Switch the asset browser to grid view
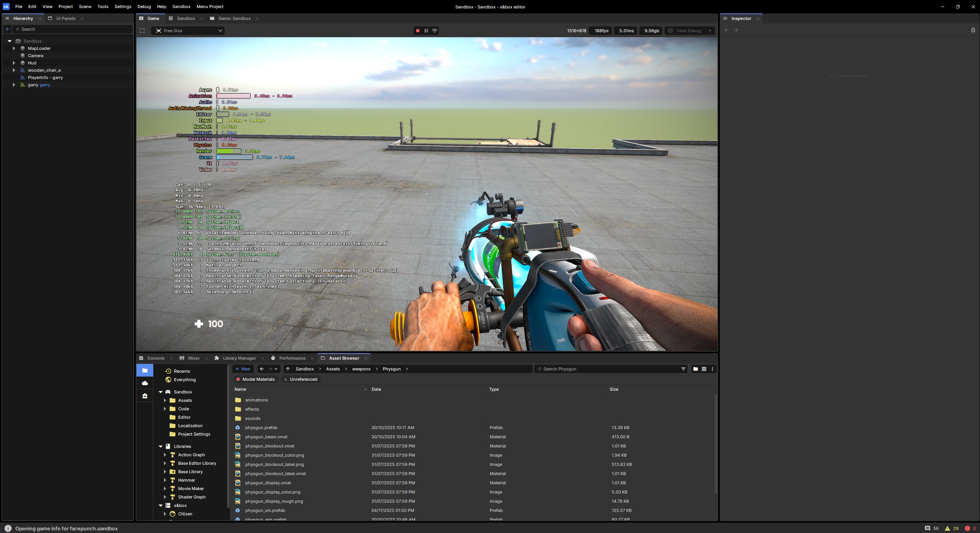Image resolution: width=980 pixels, height=533 pixels. (704, 369)
